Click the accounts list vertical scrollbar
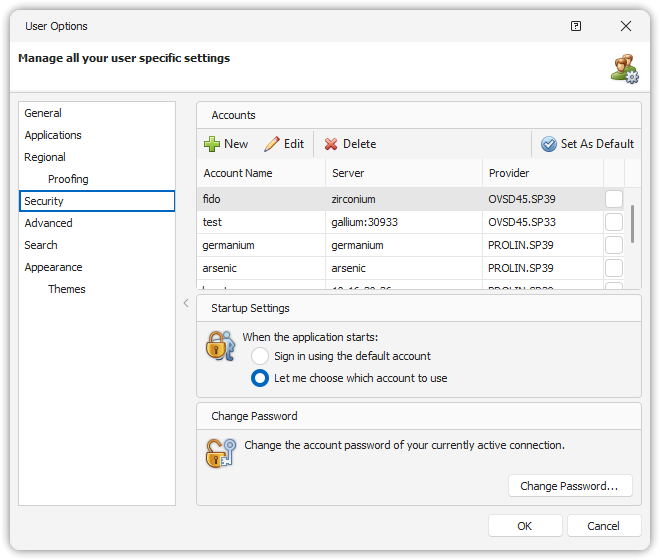Screen dimensions: 660x560 tap(634, 225)
